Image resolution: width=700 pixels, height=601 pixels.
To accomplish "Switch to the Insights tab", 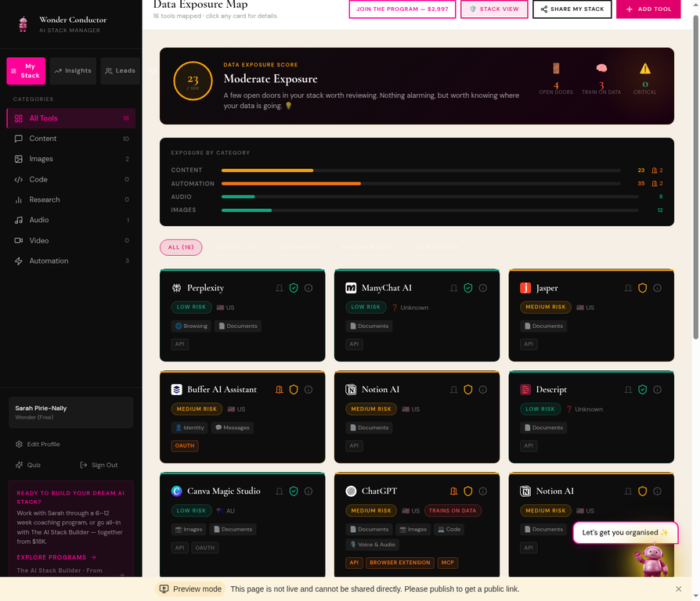I will 73,71.
